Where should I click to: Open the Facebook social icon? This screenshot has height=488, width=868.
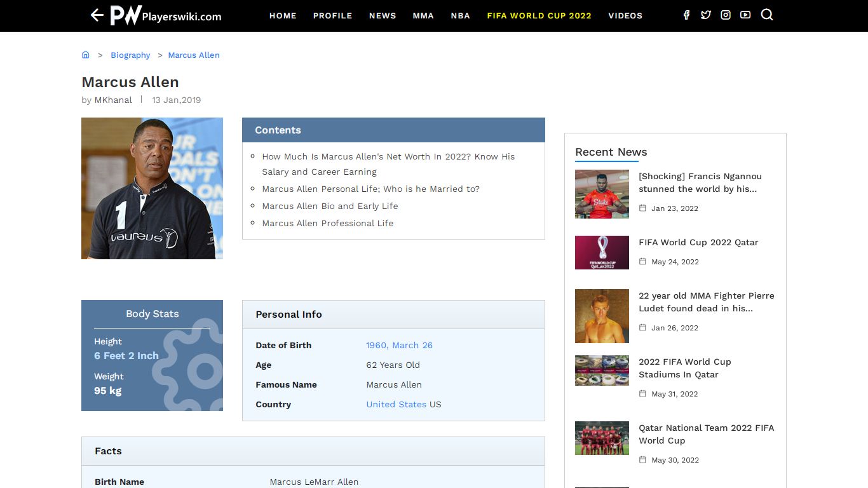click(x=686, y=15)
